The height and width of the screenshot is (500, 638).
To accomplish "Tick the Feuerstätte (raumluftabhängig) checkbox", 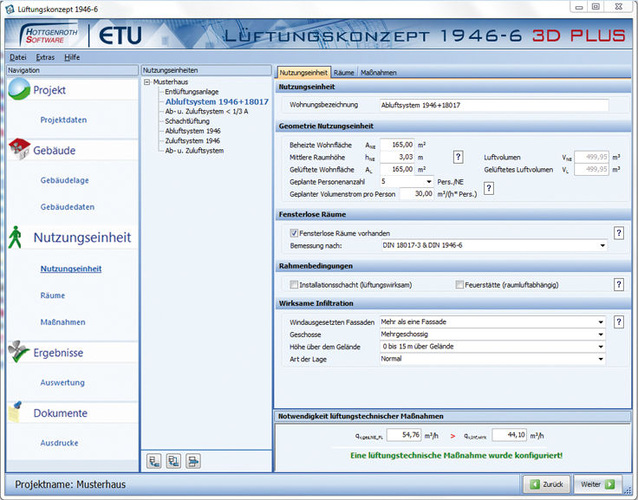I will click(x=458, y=285).
